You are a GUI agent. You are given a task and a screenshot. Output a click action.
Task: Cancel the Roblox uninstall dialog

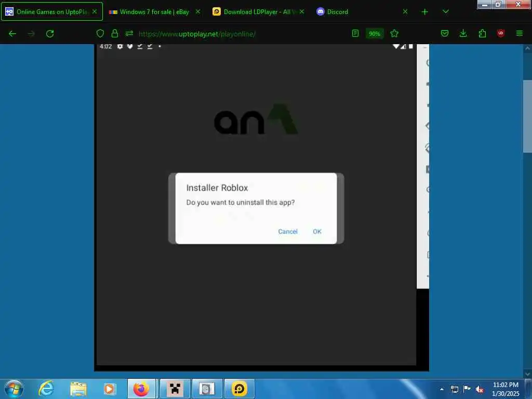coord(288,231)
